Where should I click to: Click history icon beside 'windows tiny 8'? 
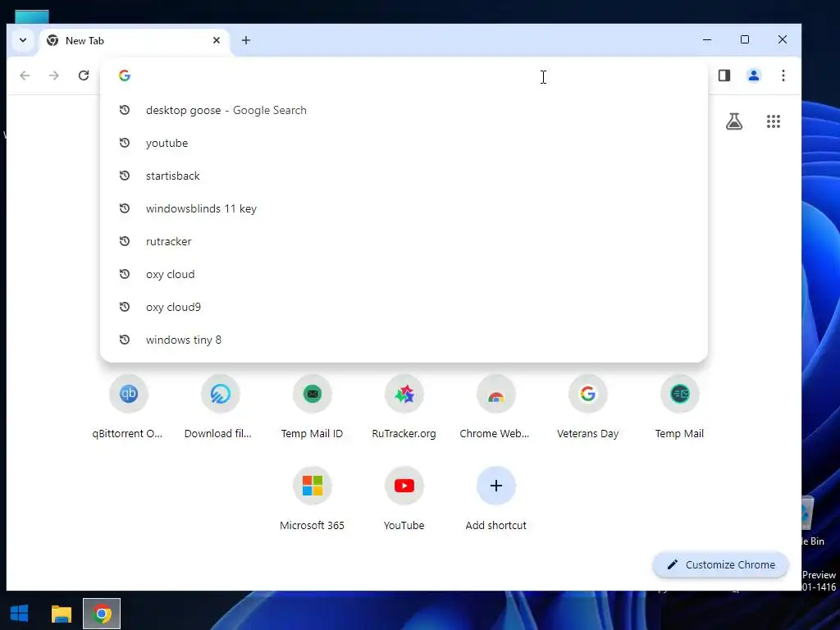coord(125,339)
